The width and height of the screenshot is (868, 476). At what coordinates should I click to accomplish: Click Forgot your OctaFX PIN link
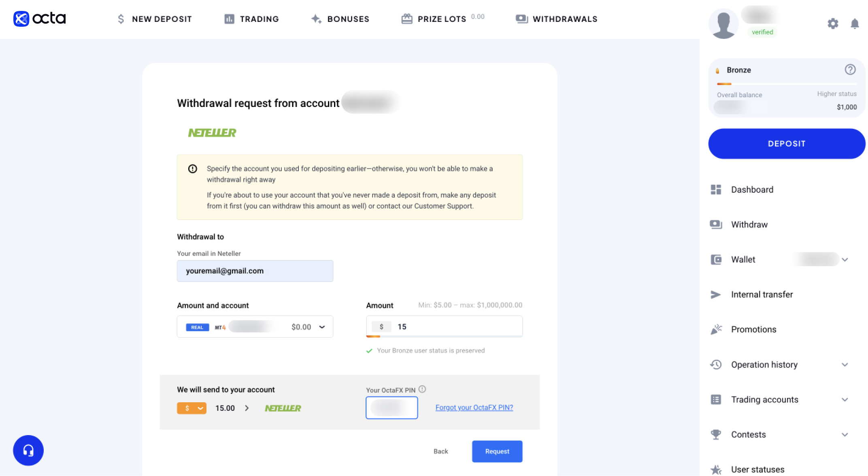pos(474,408)
